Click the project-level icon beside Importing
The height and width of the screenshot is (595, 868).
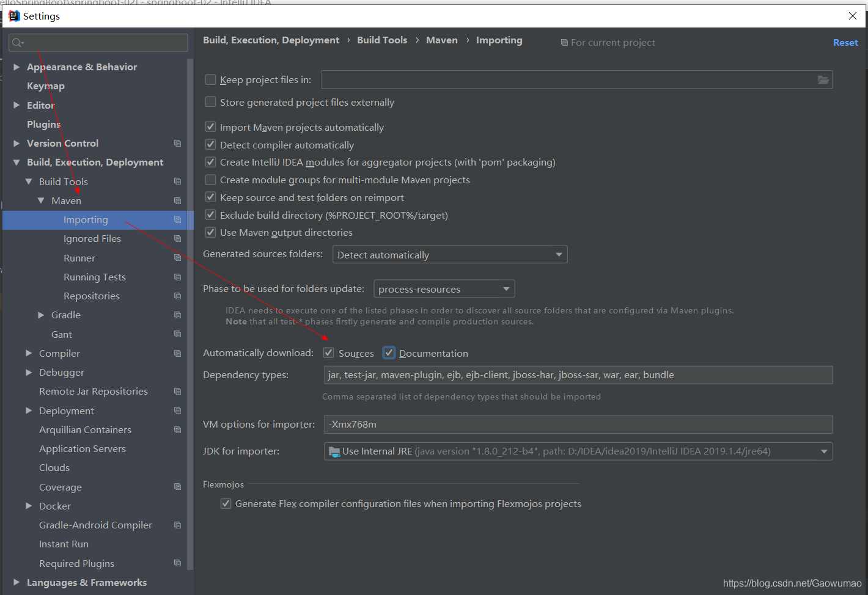point(177,220)
